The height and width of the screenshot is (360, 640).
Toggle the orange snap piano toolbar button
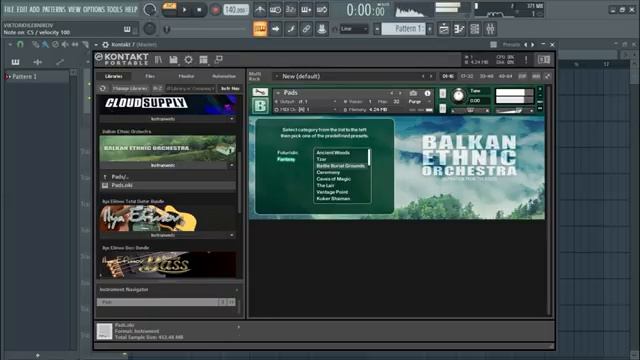point(260,29)
